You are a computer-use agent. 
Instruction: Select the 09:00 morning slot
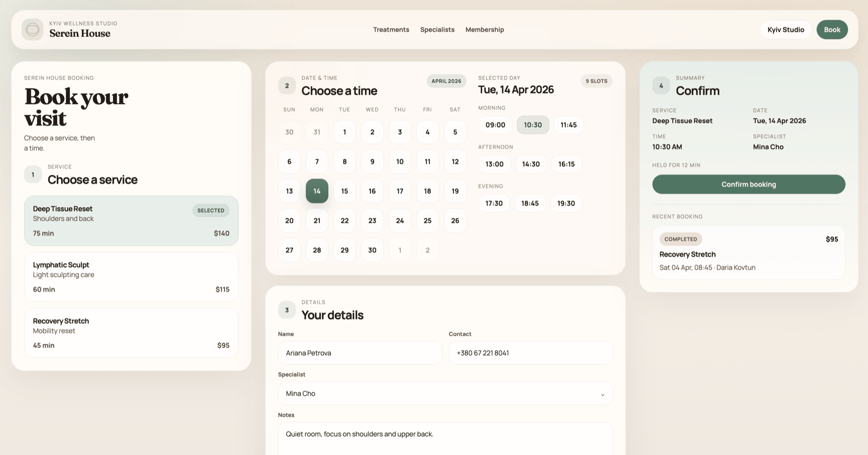(495, 125)
